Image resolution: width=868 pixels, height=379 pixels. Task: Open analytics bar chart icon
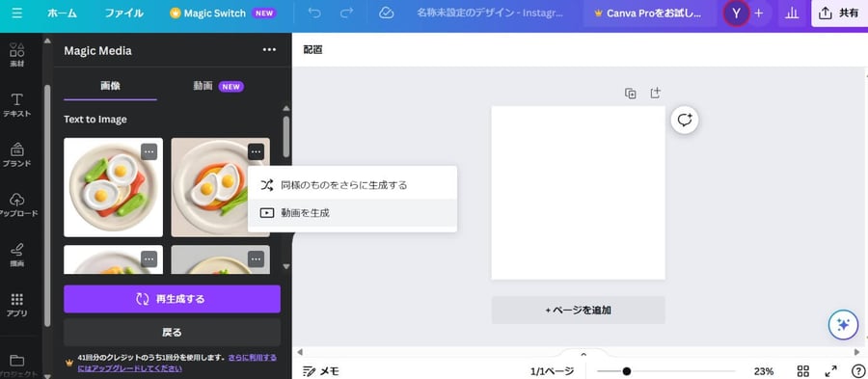click(x=792, y=14)
